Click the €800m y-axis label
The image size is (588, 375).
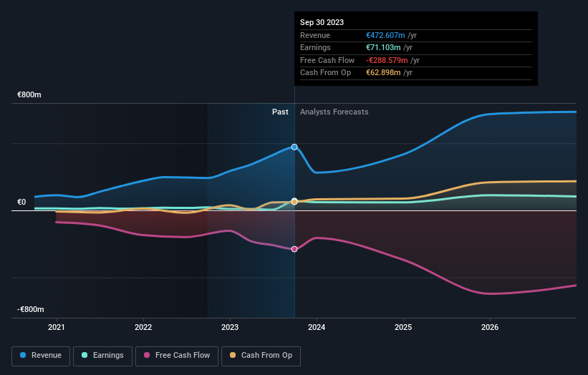point(29,94)
